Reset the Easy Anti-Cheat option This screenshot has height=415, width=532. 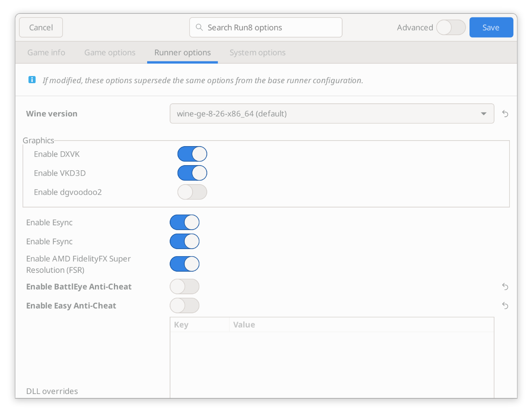click(x=505, y=306)
